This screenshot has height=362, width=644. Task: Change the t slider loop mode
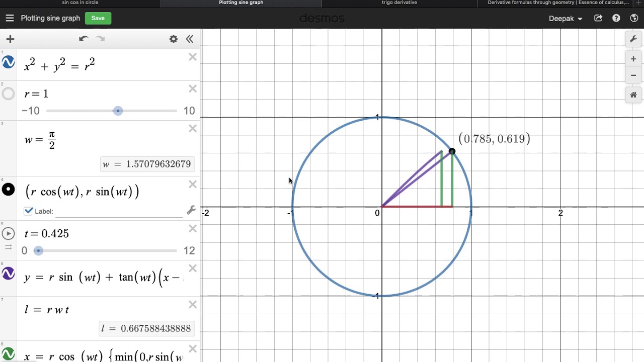pyautogui.click(x=8, y=247)
